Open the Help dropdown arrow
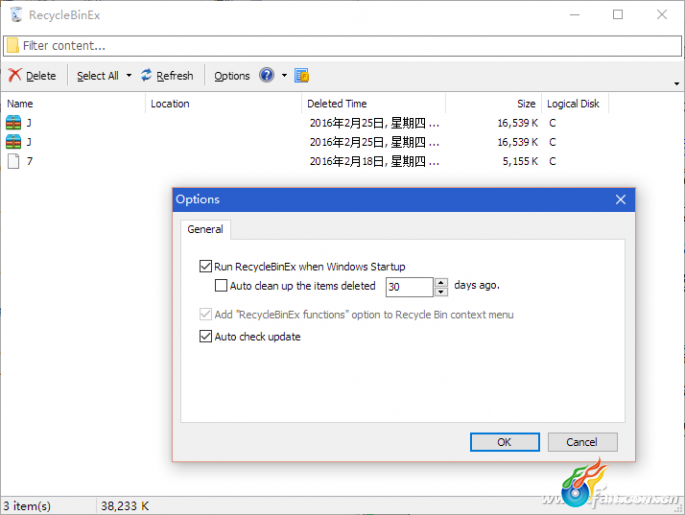 [284, 76]
